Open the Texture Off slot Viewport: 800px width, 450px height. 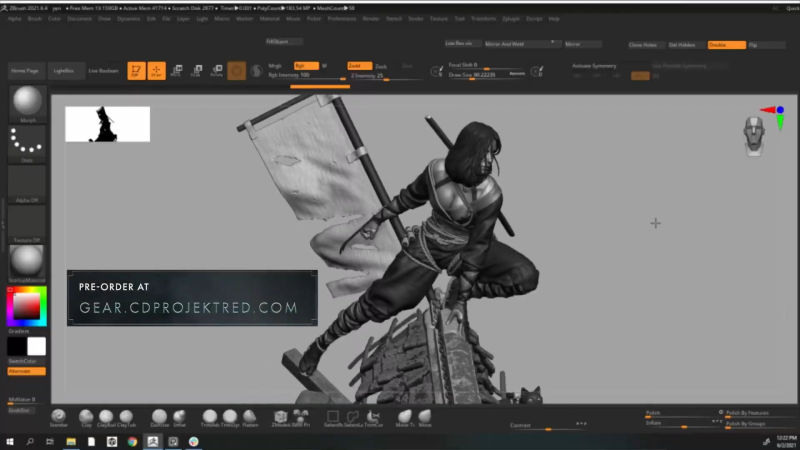click(27, 224)
